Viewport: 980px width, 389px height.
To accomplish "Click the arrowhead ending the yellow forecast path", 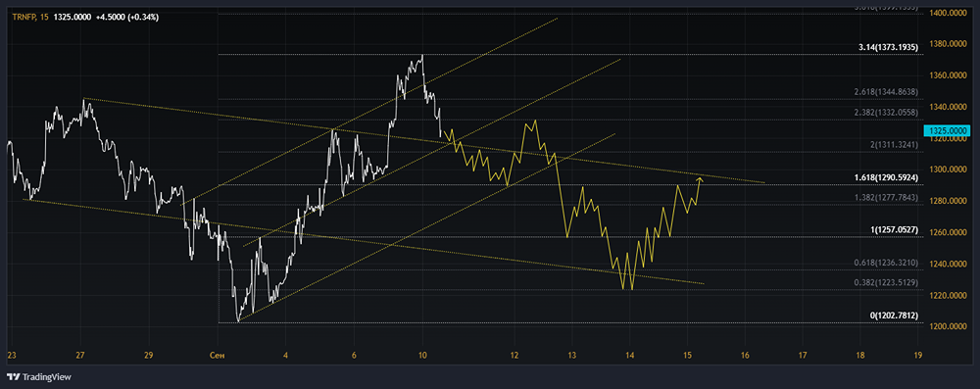I will pyautogui.click(x=700, y=180).
